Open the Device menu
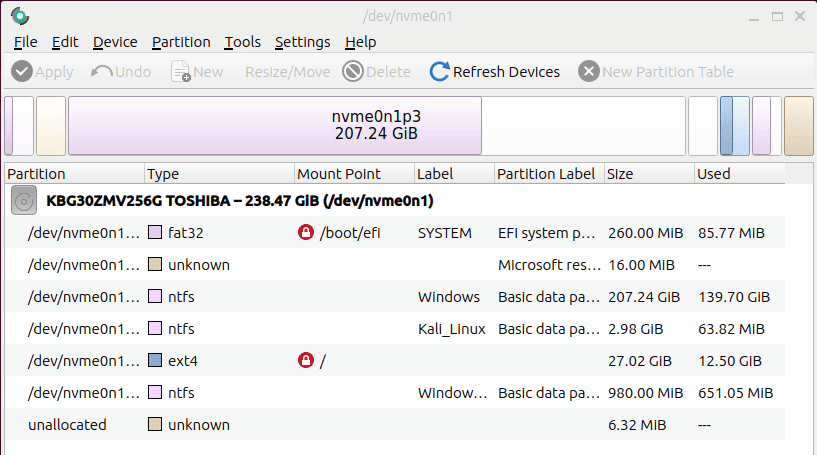This screenshot has height=455, width=817. pyautogui.click(x=115, y=42)
